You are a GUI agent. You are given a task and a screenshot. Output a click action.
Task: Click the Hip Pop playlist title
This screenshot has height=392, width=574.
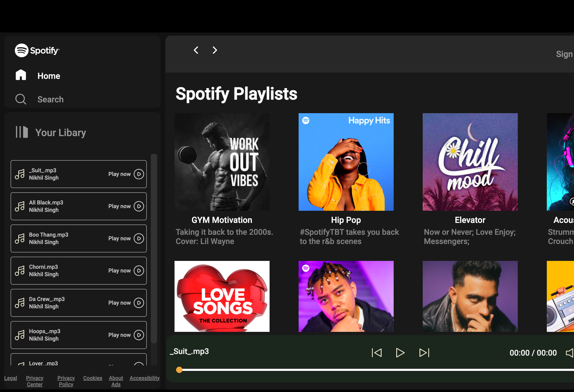click(346, 220)
